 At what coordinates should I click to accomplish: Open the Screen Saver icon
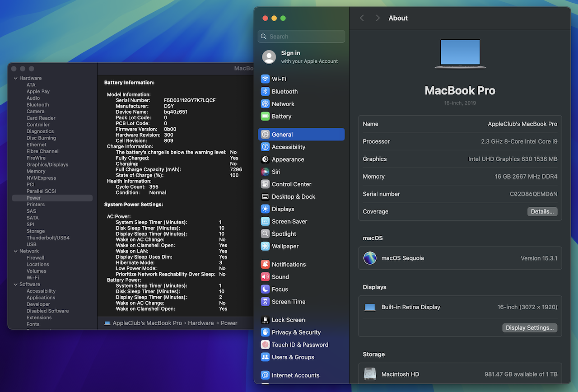click(265, 221)
